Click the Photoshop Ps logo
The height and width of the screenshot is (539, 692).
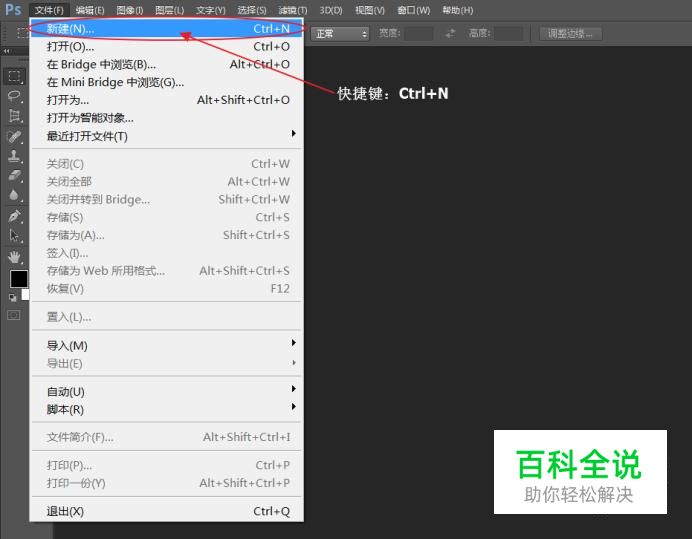pos(13,9)
